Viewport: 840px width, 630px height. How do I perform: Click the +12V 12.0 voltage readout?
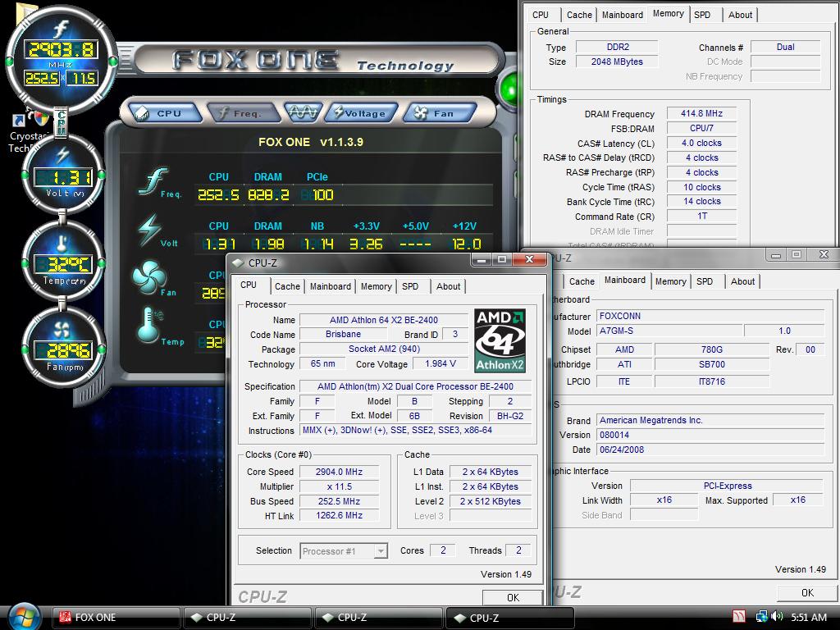[467, 244]
